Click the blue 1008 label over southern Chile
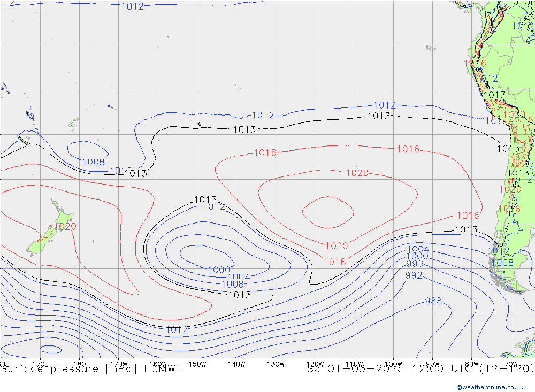This screenshot has height=392, width=535. pyautogui.click(x=502, y=263)
